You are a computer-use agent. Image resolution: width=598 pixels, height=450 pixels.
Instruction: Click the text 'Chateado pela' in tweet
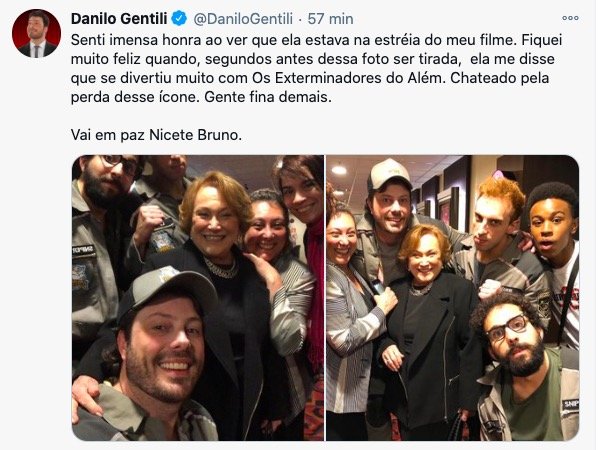point(500,78)
